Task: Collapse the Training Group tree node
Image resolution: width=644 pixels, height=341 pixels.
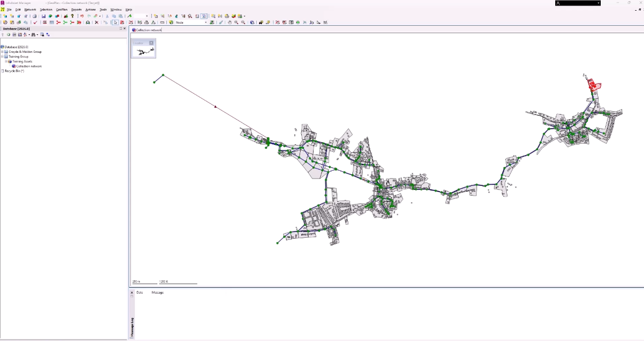Action: tap(2, 56)
